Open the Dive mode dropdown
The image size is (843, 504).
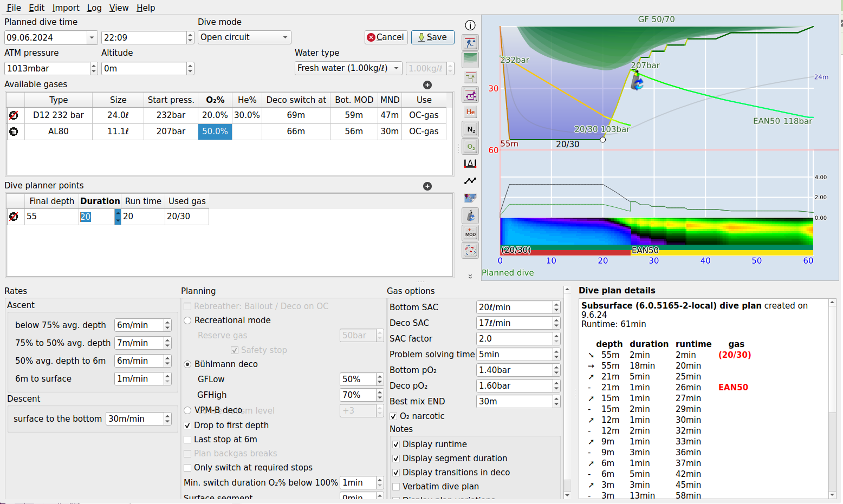(244, 37)
